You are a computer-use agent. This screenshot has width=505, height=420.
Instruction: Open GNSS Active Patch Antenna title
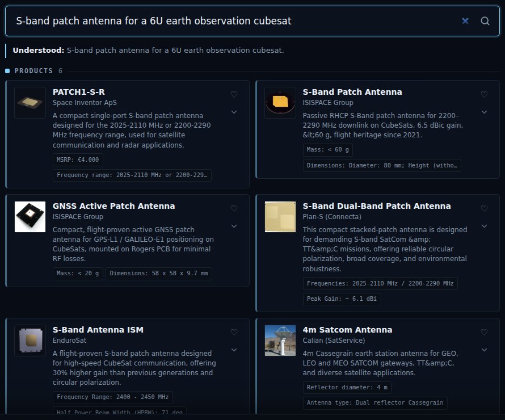[x=113, y=206]
